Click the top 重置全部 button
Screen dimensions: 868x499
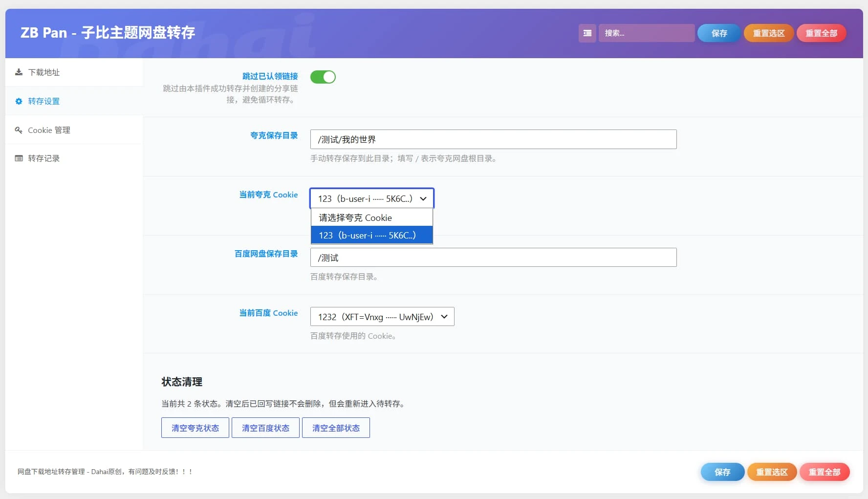pyautogui.click(x=822, y=33)
